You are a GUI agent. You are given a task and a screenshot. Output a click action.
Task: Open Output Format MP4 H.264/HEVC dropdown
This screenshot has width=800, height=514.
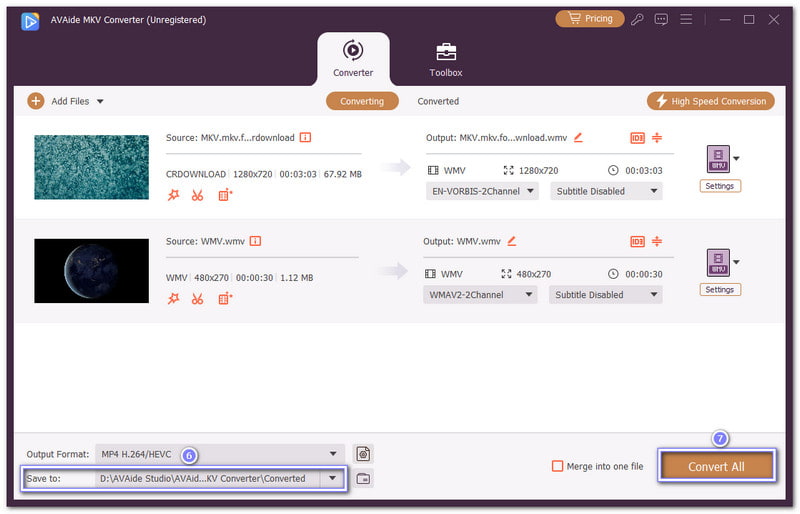[220, 454]
